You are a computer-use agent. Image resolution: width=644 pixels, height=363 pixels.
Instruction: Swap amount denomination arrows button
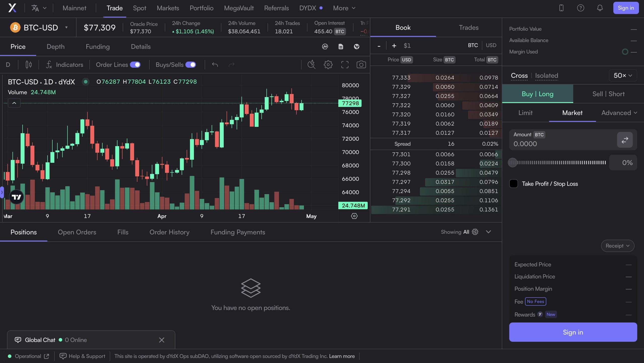point(625,140)
